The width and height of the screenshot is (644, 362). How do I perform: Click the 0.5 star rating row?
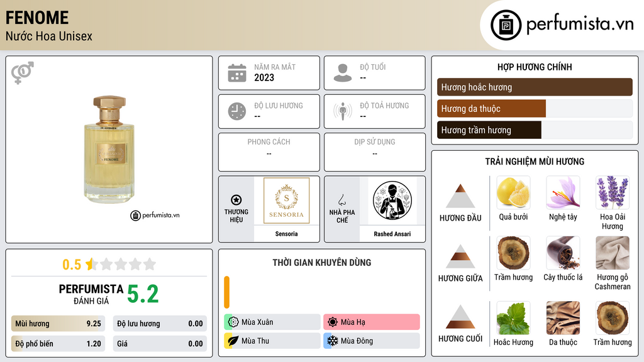109,265
